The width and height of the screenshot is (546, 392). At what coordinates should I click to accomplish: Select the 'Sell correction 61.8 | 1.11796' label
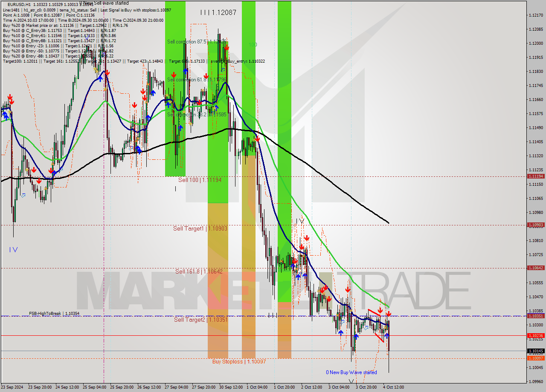196,80
